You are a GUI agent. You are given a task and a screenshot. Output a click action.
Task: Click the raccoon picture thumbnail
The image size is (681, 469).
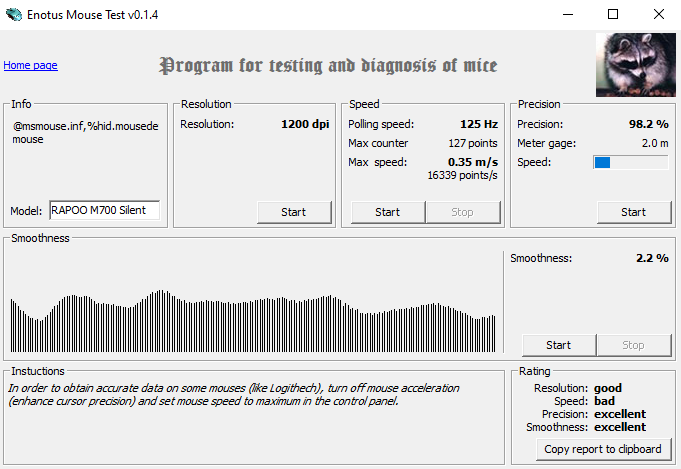pos(636,65)
